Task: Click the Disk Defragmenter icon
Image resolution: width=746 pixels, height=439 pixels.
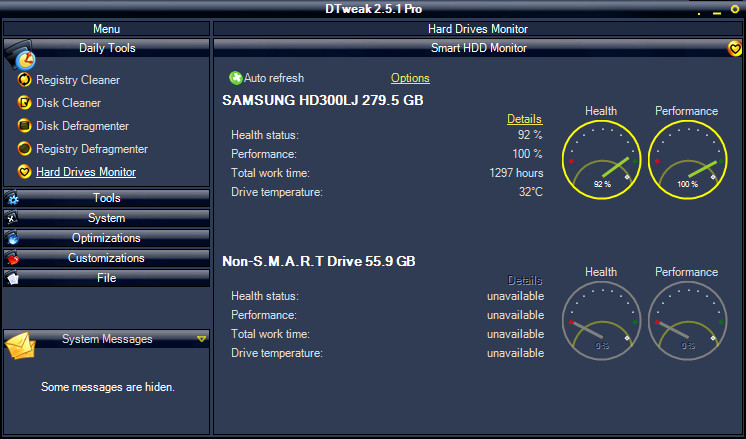Action: pyautogui.click(x=24, y=126)
